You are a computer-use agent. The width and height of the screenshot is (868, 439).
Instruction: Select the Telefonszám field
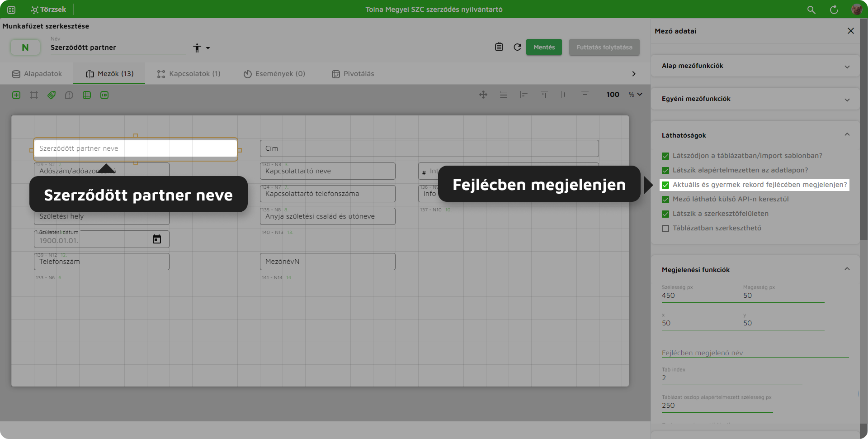(102, 262)
